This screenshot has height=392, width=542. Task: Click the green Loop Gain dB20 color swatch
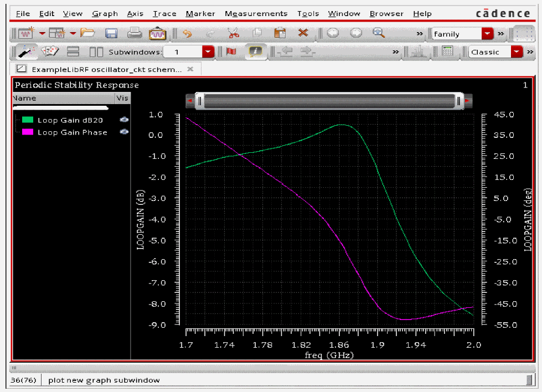click(x=28, y=120)
